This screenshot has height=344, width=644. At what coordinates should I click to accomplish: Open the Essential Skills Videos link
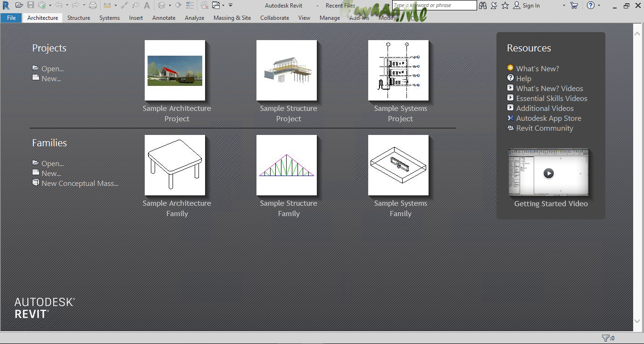(552, 98)
